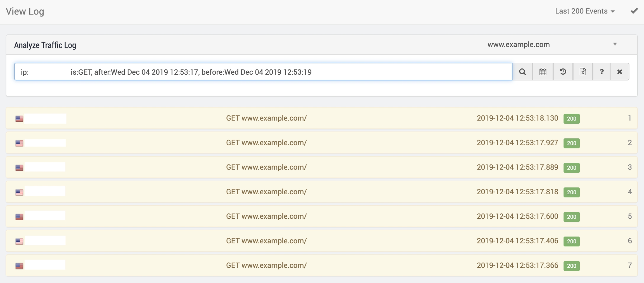Export log with the Excel file icon

(x=583, y=72)
